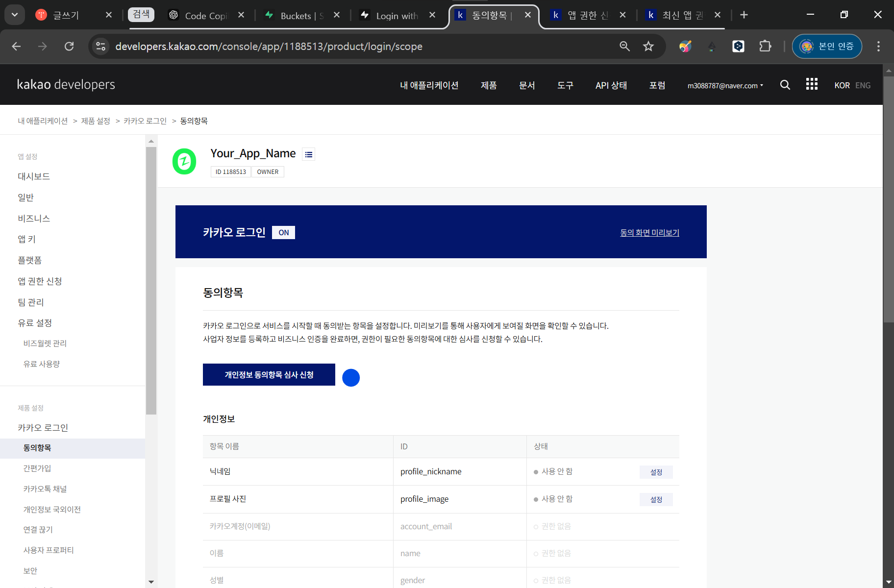
Task: Bookmark this page with the star icon
Action: click(648, 46)
